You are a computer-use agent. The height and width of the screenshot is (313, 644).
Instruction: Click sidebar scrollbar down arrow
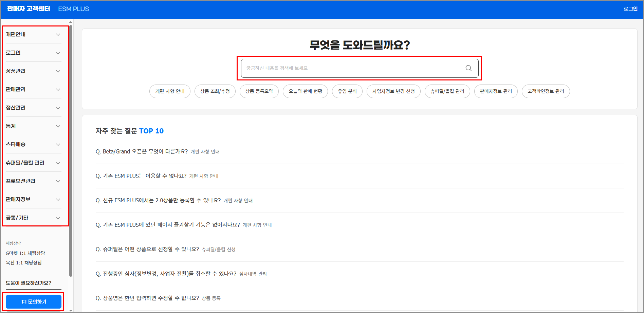(x=71, y=310)
